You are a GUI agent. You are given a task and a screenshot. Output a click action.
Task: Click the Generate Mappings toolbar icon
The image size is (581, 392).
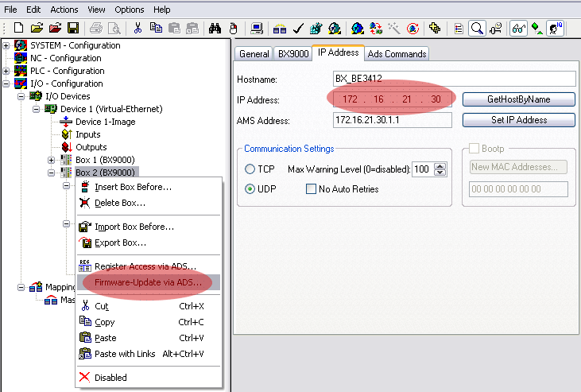click(280, 29)
